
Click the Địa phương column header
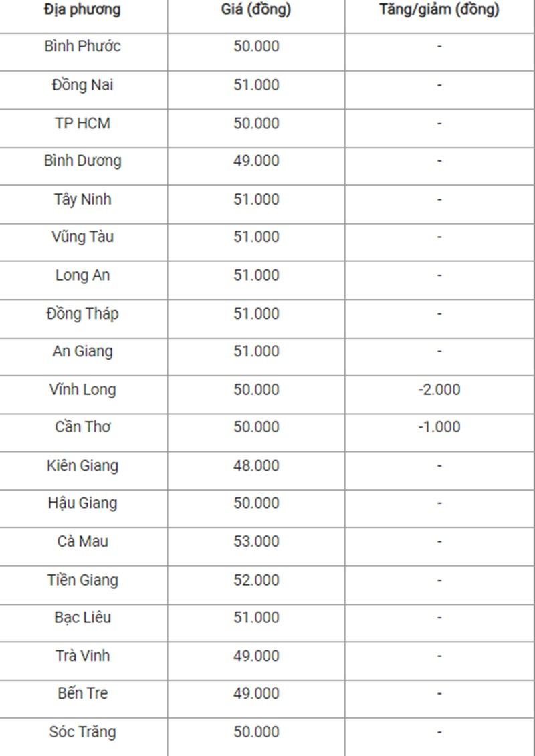(82, 10)
